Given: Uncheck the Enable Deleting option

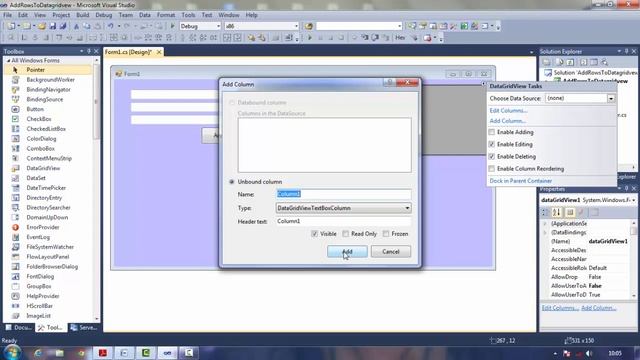Looking at the screenshot, I should pos(492,157).
